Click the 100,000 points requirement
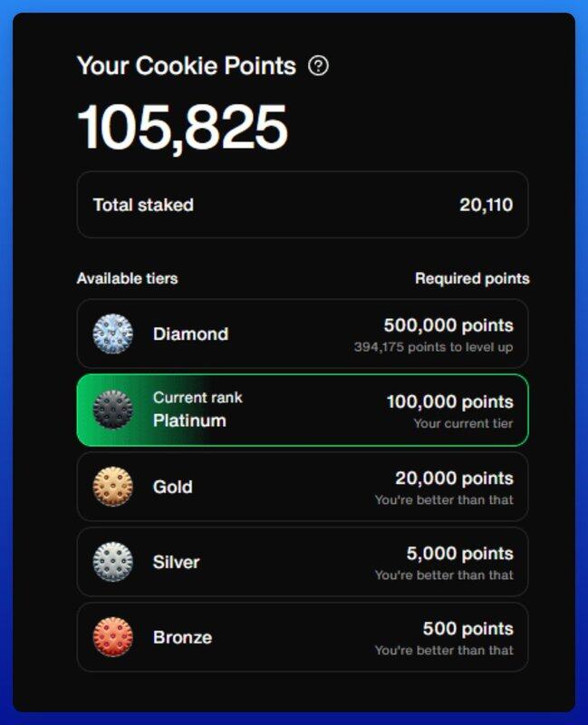Viewport: 588px width, 725px height. point(449,401)
